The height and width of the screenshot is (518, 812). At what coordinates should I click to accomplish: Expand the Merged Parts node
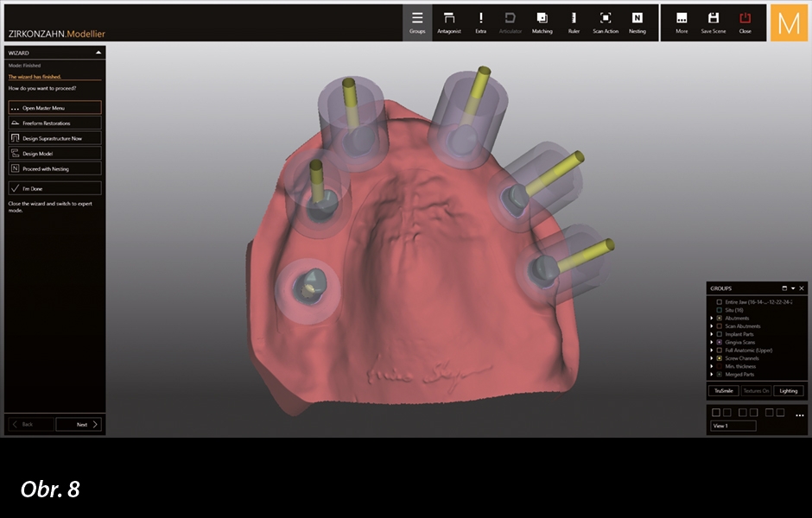[x=712, y=374]
